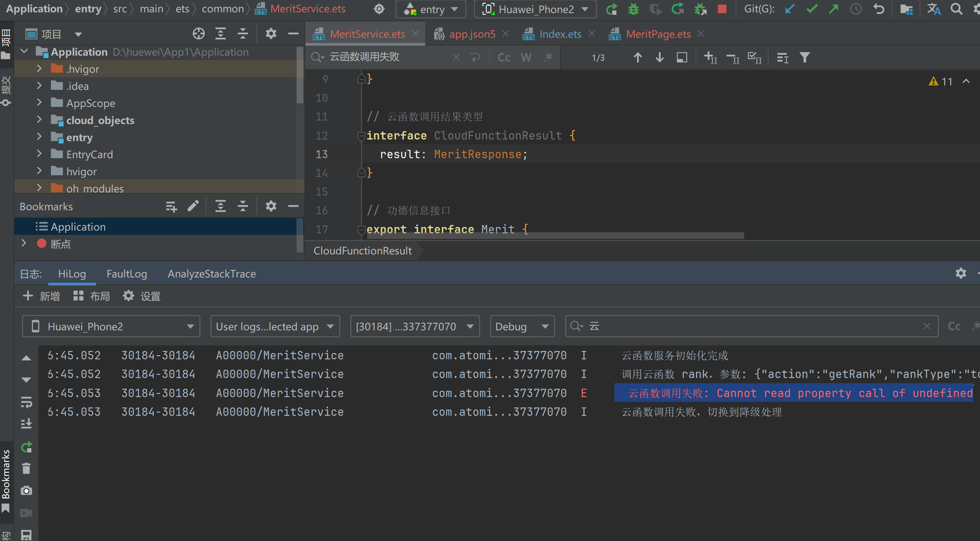
Task: Click the log filter search field
Action: click(751, 326)
